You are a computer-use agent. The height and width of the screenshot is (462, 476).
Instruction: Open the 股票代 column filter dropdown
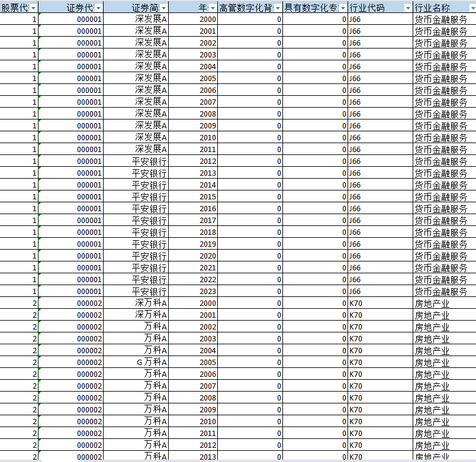(33, 8)
